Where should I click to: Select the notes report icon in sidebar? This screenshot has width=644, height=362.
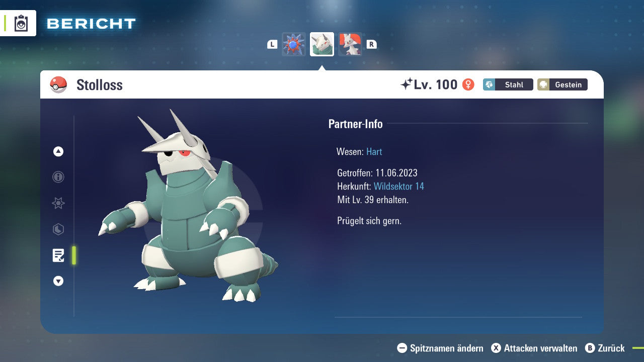[58, 255]
